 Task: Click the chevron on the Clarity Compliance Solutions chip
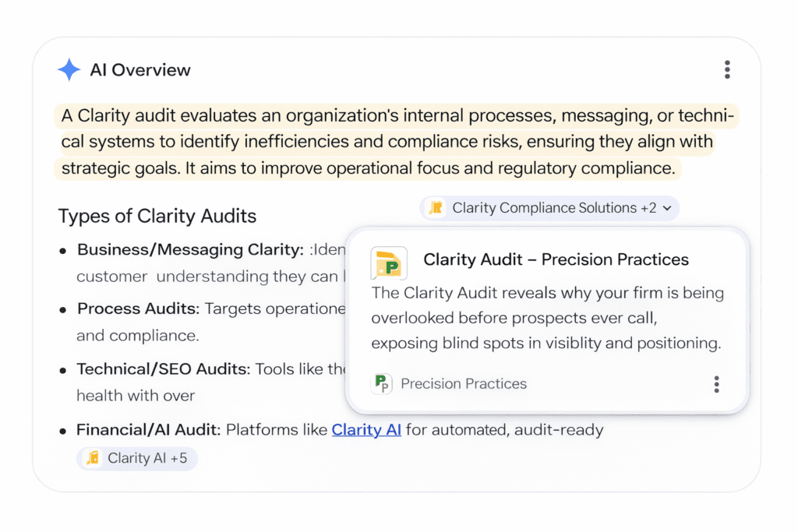click(x=666, y=208)
